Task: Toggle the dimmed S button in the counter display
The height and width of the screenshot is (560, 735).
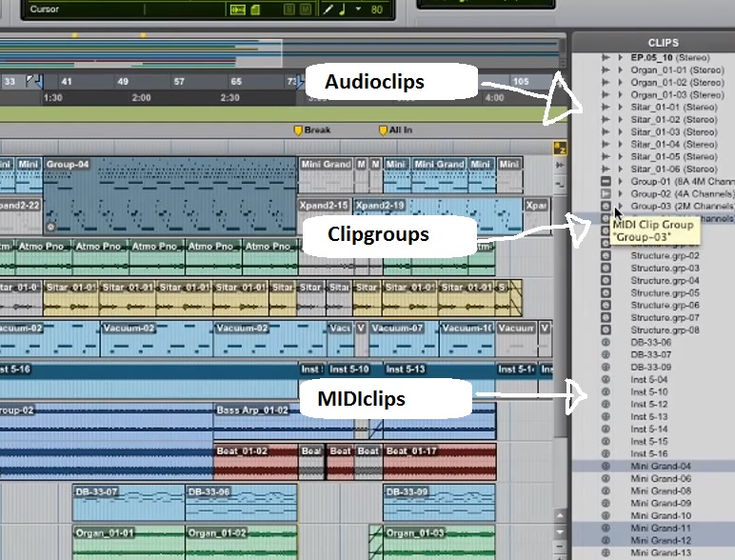Action: tap(289, 10)
